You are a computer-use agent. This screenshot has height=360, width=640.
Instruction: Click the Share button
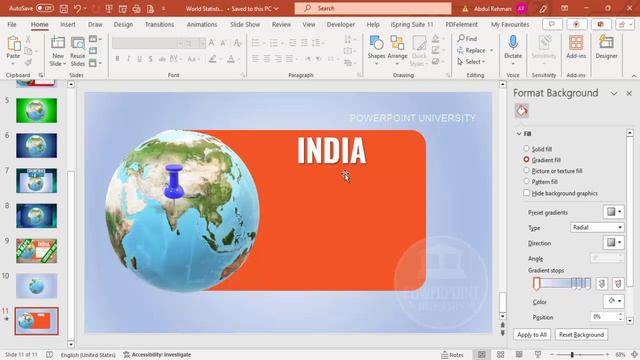coord(624,24)
